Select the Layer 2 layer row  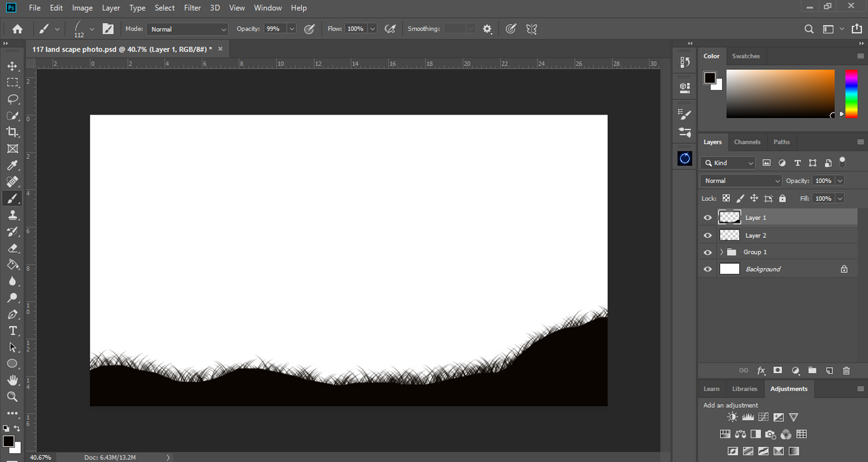click(780, 235)
